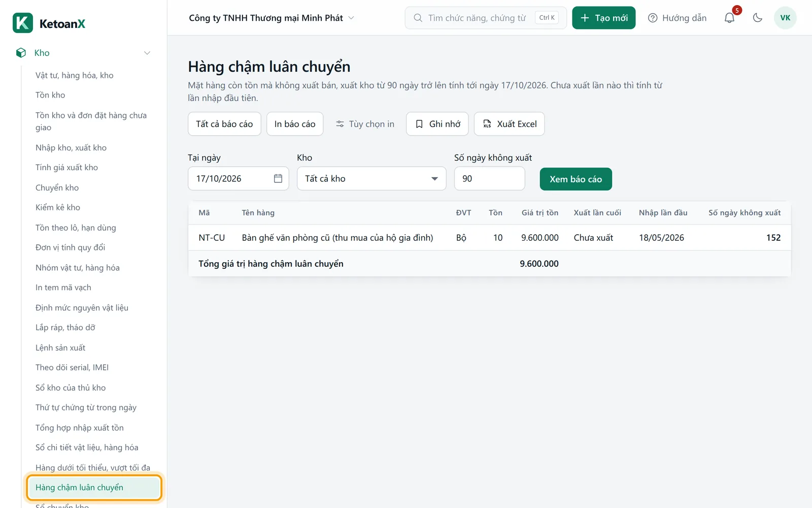812x508 pixels.
Task: Open Tùy chọn in options
Action: (365, 124)
